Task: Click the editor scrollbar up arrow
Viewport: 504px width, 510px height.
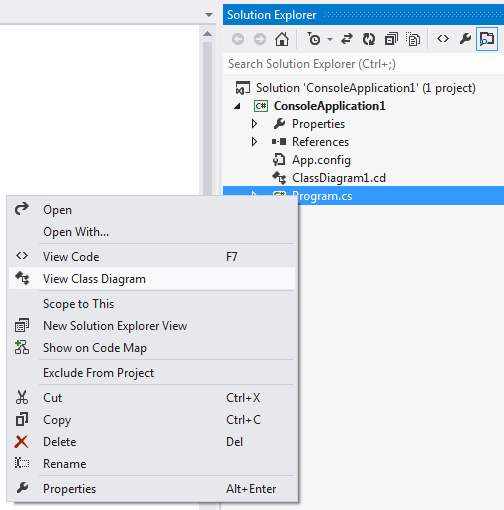Action: (x=207, y=34)
